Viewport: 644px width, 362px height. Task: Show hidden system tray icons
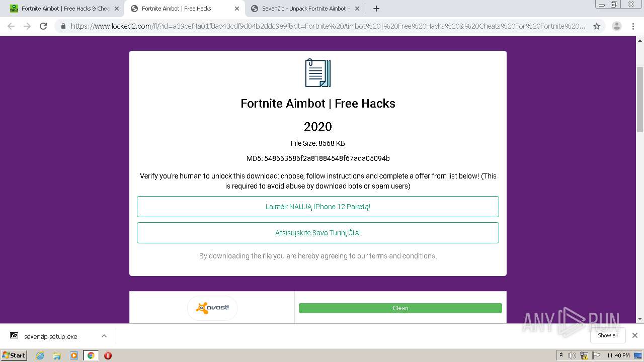[561, 355]
